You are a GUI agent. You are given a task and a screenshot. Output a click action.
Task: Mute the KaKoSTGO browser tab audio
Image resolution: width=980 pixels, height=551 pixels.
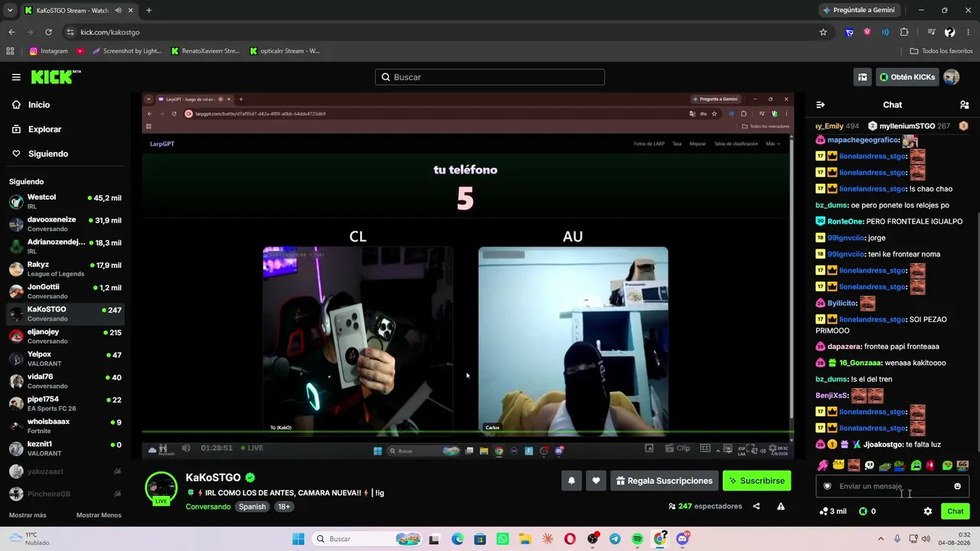(118, 11)
